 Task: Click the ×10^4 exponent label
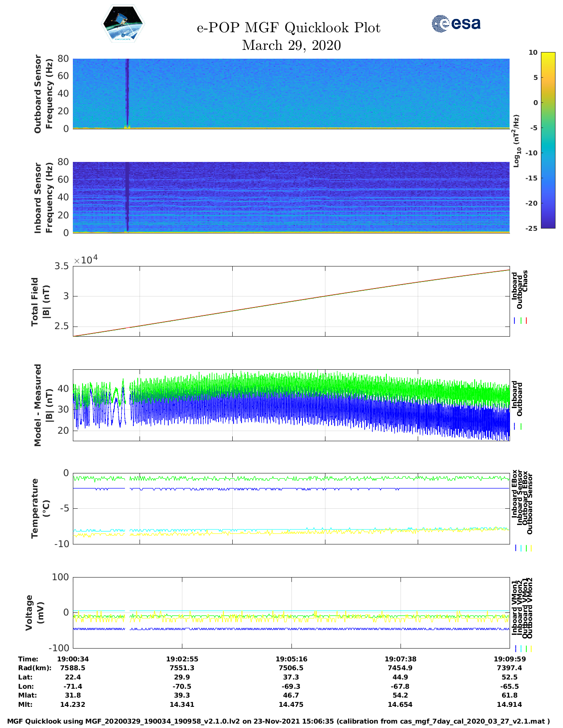[x=86, y=260]
